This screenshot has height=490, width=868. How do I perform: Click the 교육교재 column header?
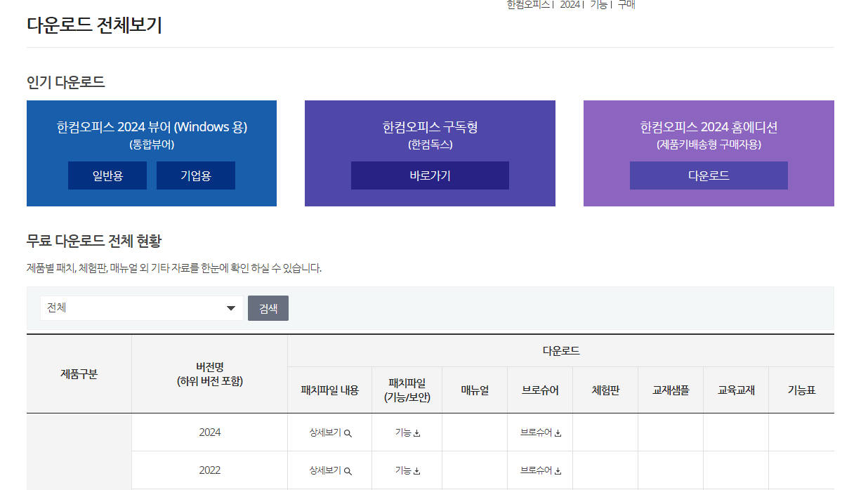tap(736, 390)
